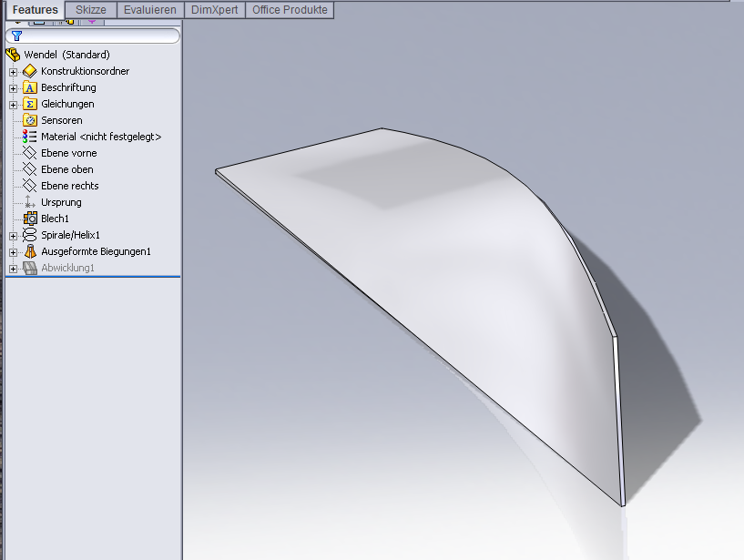The height and width of the screenshot is (560, 744).
Task: Select the suppressed Abwicklung1 feature
Action: point(67,268)
